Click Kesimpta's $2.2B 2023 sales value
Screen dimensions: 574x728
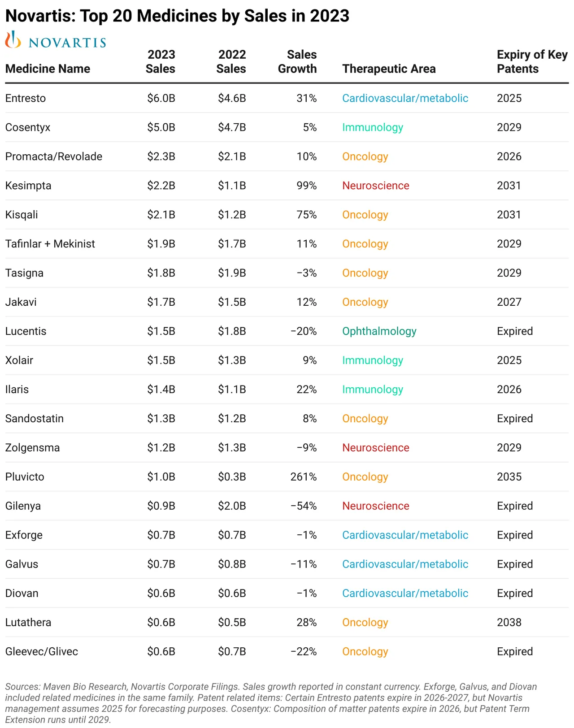click(x=161, y=186)
